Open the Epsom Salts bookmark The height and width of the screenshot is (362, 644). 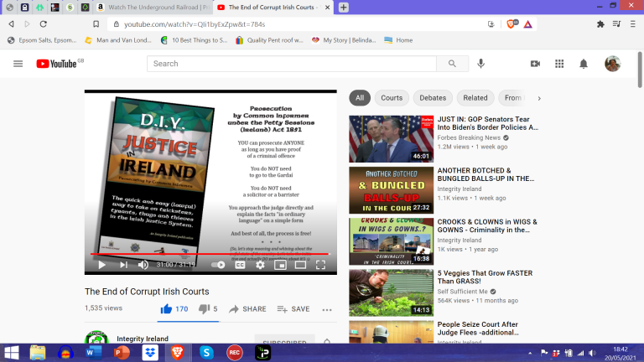click(x=42, y=40)
